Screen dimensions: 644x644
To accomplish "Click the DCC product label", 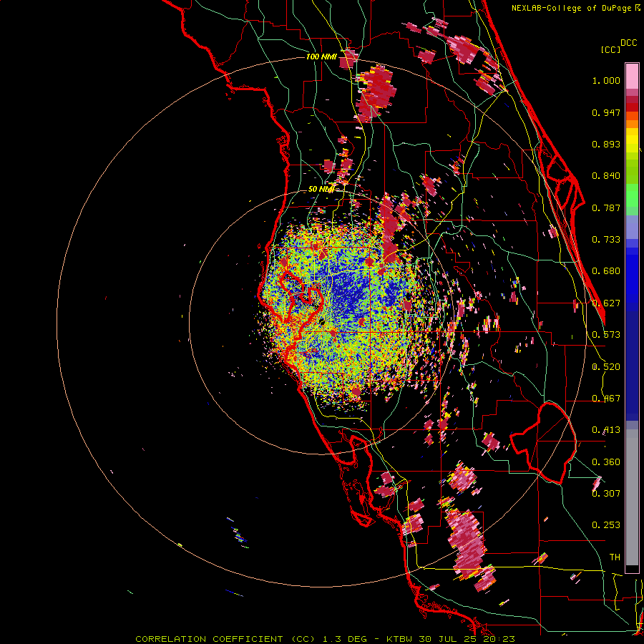I will click(x=628, y=43).
